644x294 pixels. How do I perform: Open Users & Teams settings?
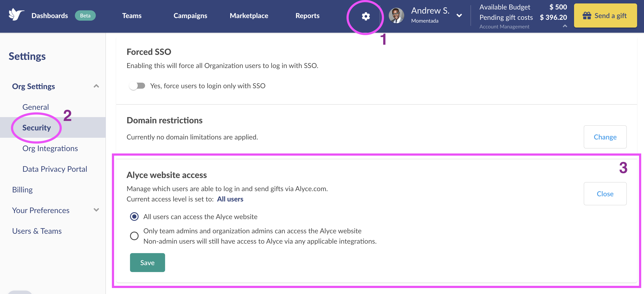37,231
